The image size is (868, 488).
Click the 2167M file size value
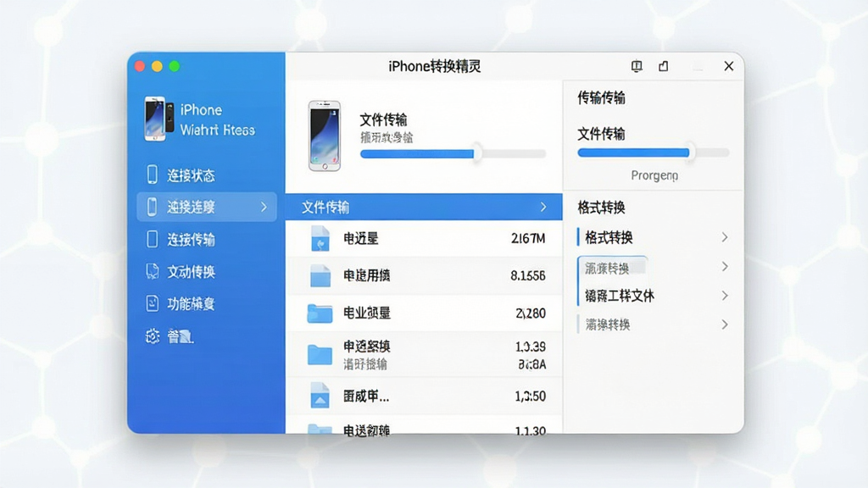(x=528, y=238)
